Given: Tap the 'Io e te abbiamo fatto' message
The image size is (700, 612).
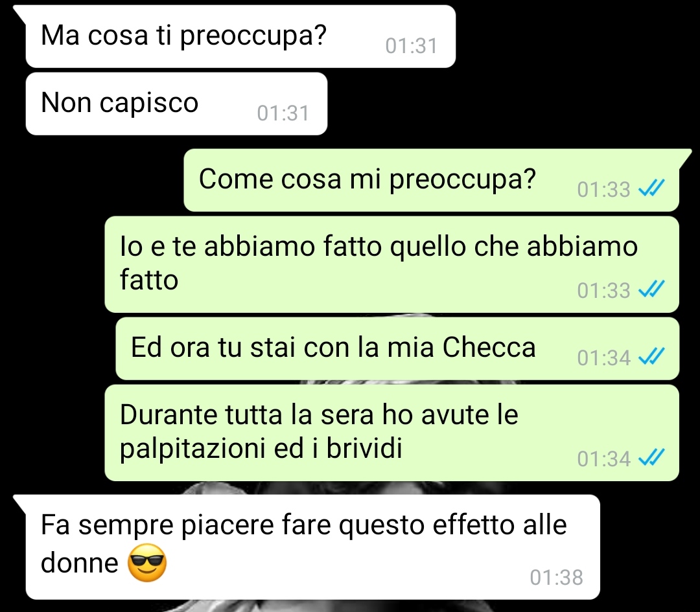Looking at the screenshot, I should pyautogui.click(x=392, y=264).
